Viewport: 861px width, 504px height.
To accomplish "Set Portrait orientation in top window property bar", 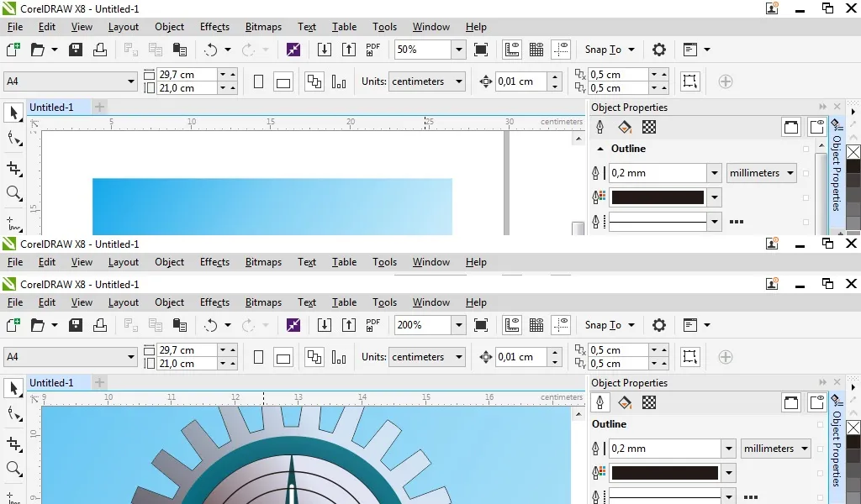I will [258, 81].
